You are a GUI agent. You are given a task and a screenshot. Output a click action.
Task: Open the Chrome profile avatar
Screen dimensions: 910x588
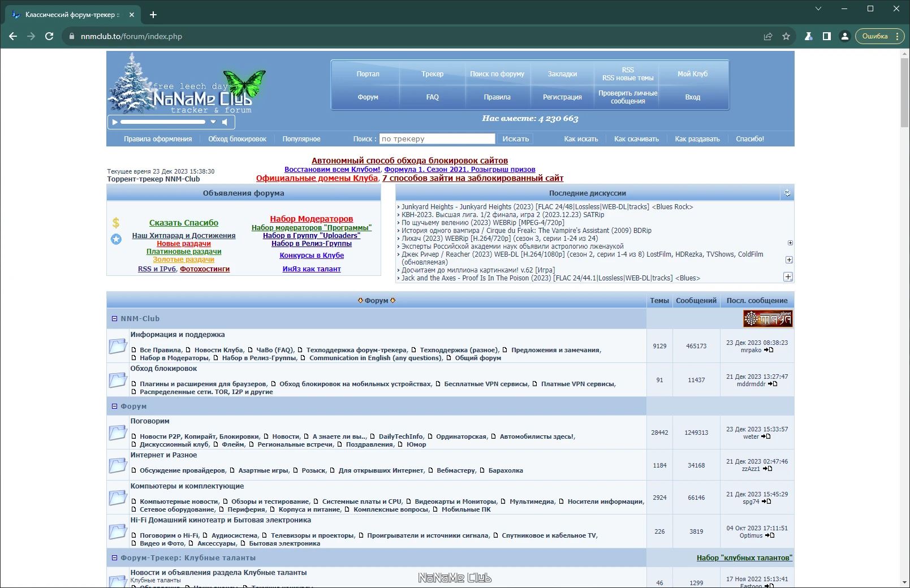click(x=845, y=36)
